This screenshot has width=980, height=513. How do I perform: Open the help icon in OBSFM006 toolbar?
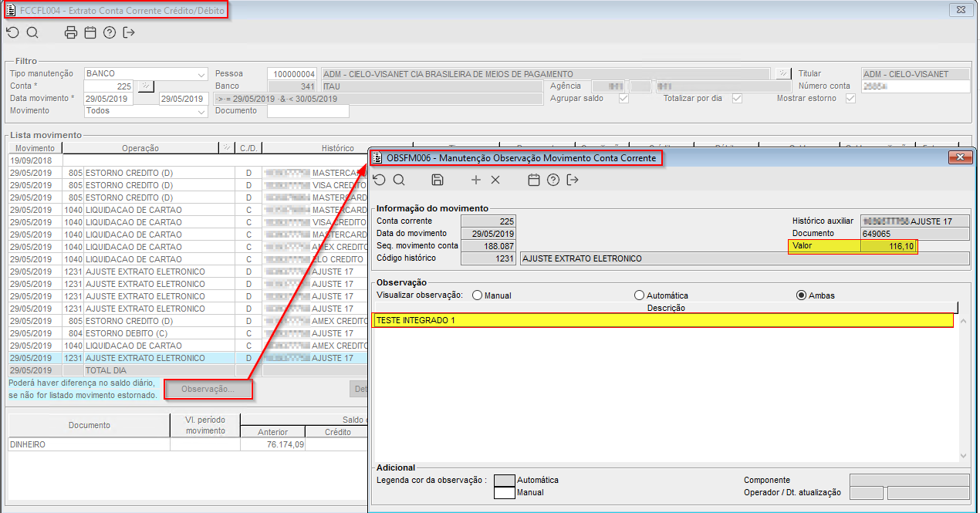pos(553,180)
